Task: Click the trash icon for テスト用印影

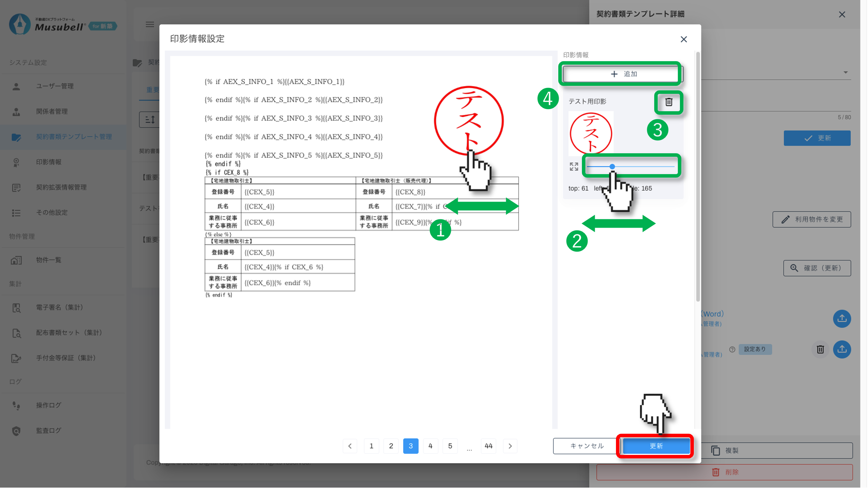Action: (x=668, y=102)
